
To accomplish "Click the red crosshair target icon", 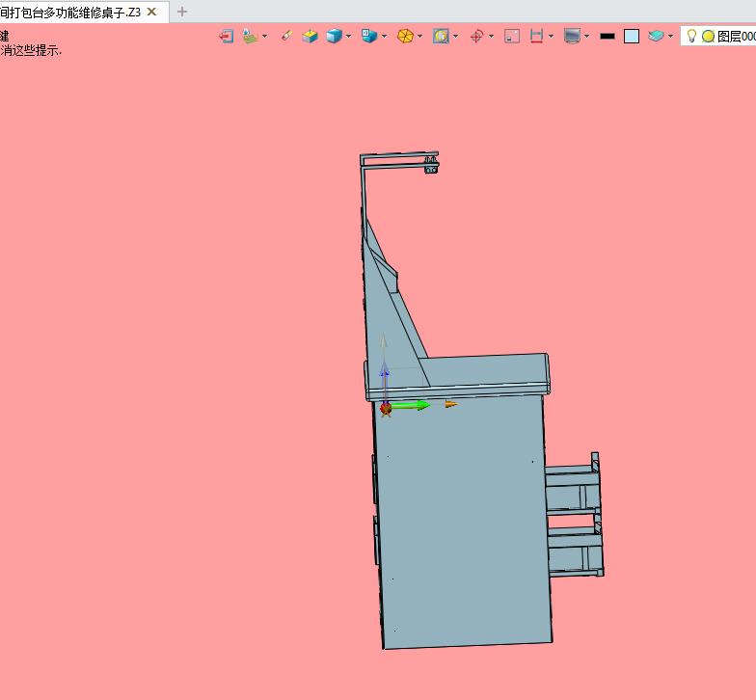I will (x=475, y=36).
